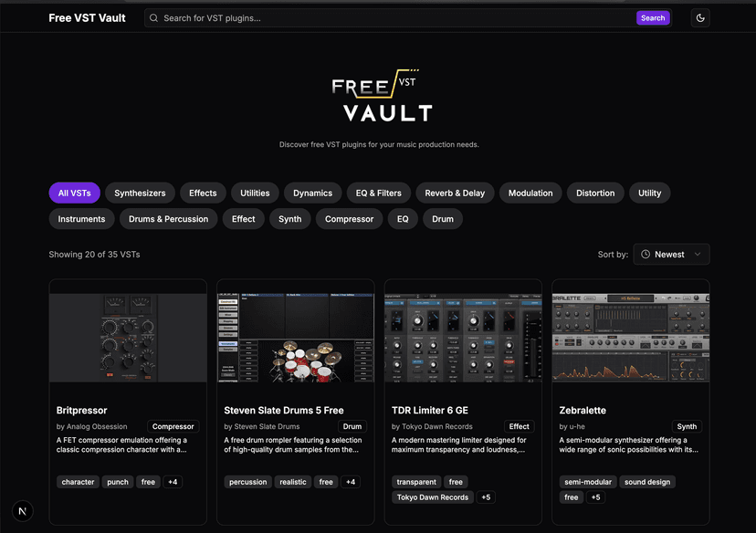Image resolution: width=756 pixels, height=533 pixels.
Task: Filter by Compressor chip in category bar
Action: click(x=349, y=219)
